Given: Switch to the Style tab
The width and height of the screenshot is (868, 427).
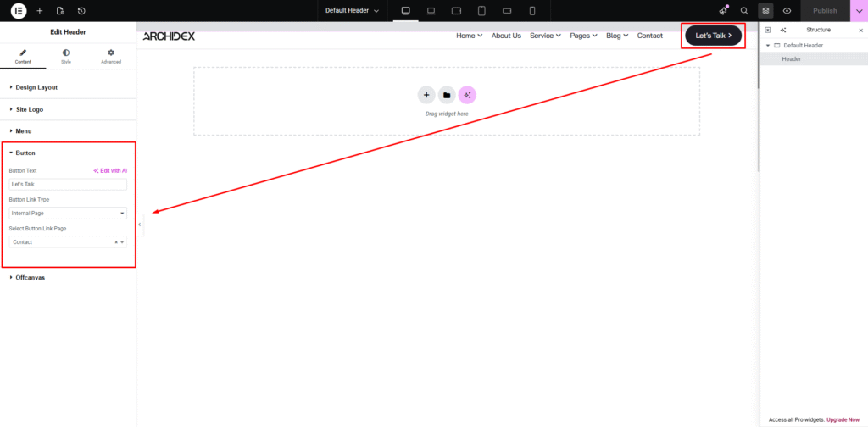Looking at the screenshot, I should (66, 56).
